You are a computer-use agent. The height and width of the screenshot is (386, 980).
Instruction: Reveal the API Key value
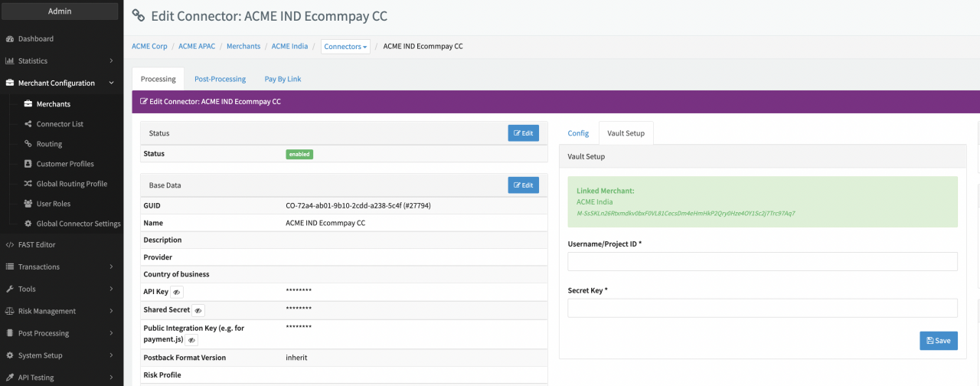coord(176,292)
